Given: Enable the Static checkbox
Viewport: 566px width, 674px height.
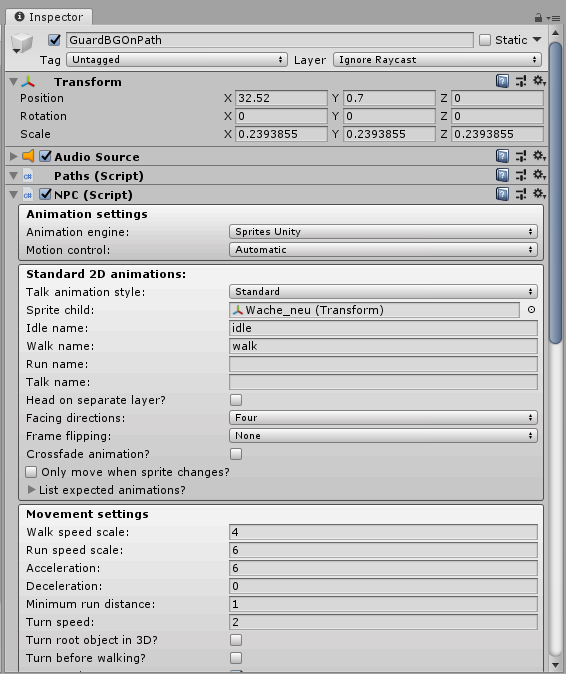Looking at the screenshot, I should (485, 40).
